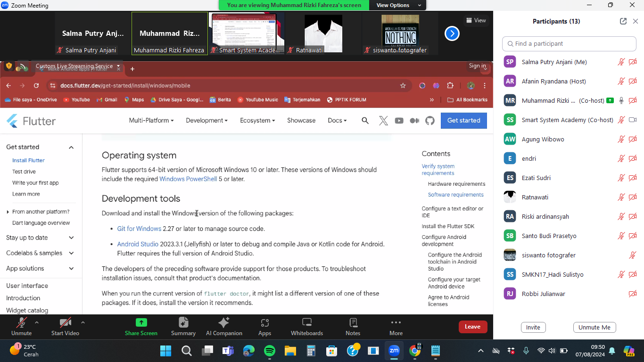
Task: Open Test drive sidebar link
Action: 24,172
